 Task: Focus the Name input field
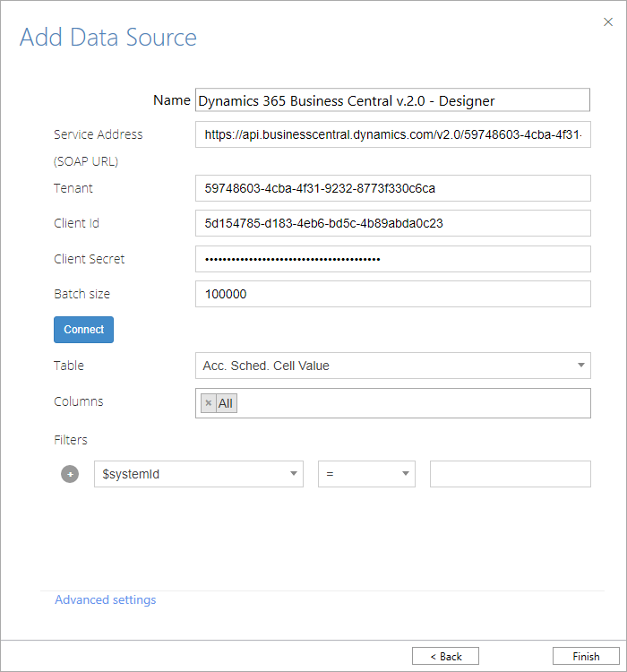point(392,99)
